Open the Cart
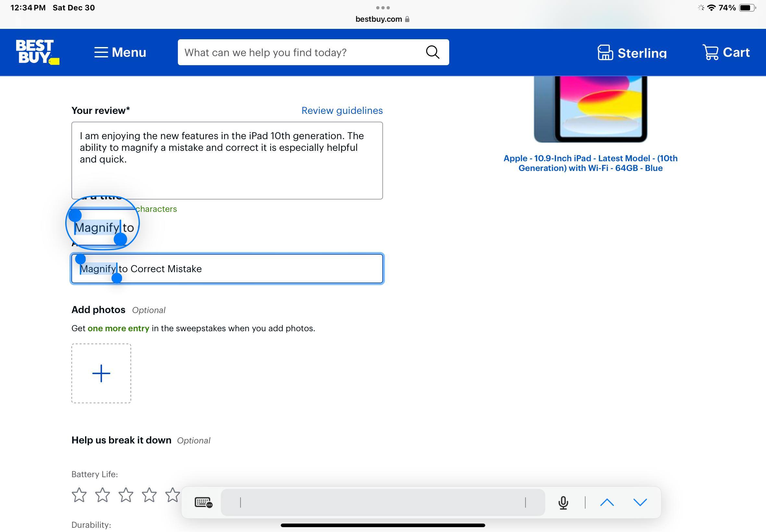766x532 pixels. (x=726, y=52)
